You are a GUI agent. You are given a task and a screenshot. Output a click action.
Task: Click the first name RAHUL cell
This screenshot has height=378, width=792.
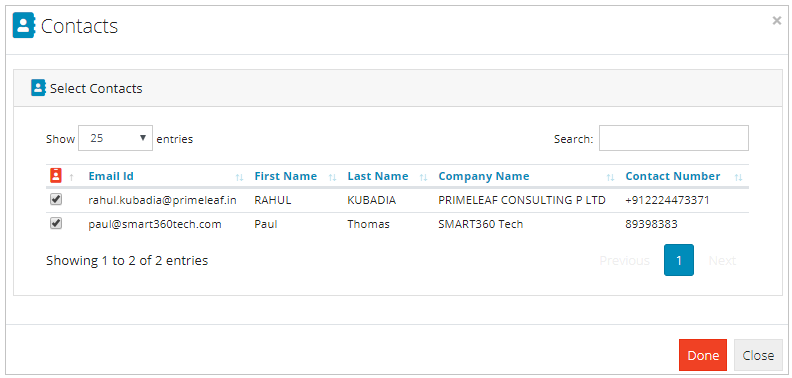(x=273, y=200)
